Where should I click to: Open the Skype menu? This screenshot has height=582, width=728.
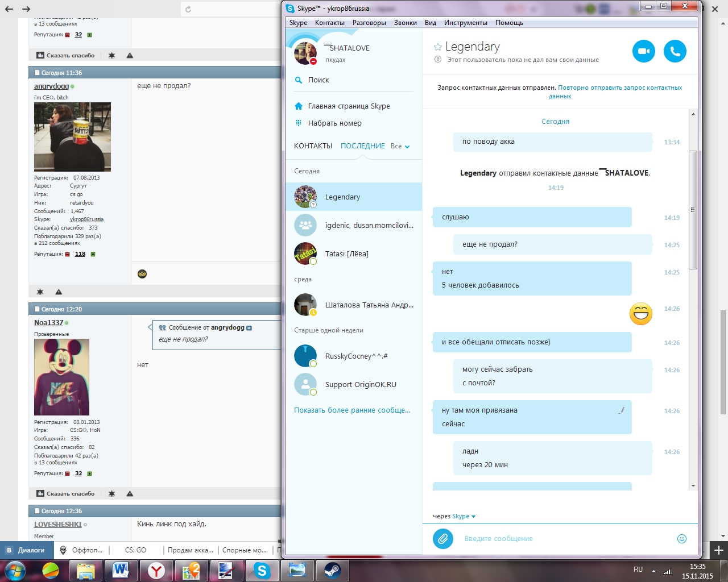click(298, 23)
